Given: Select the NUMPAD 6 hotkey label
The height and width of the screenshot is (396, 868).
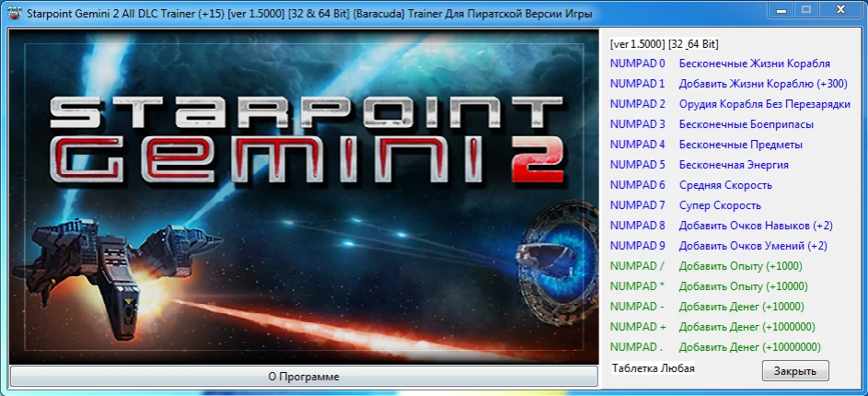Looking at the screenshot, I should coord(637,185).
